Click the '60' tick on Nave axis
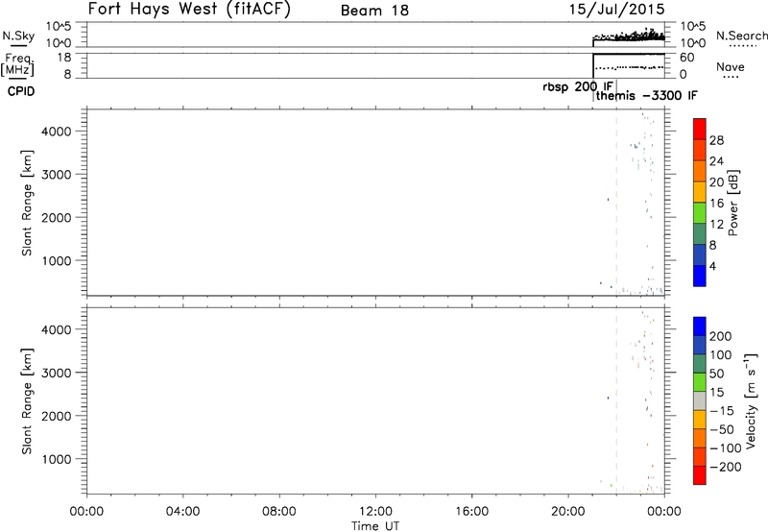The height and width of the screenshot is (532, 768). point(687,58)
